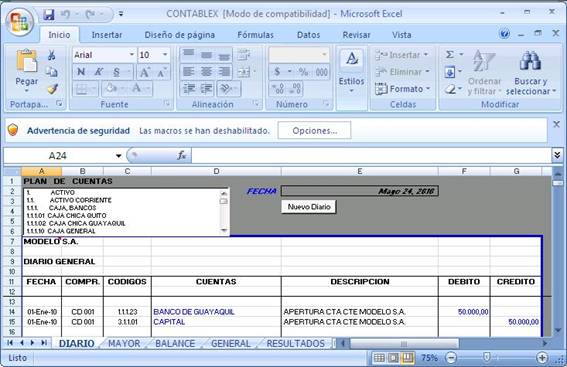Align text to the middle of cell
This screenshot has height=367, width=567.
pos(206,55)
